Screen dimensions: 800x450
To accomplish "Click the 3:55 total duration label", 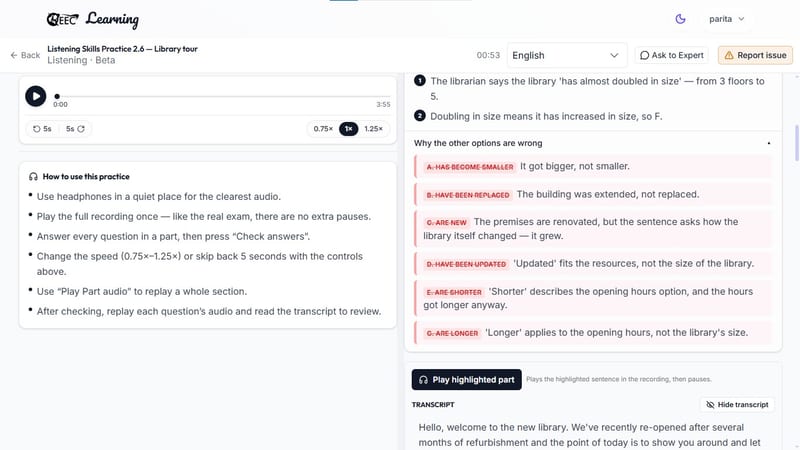I will click(383, 105).
